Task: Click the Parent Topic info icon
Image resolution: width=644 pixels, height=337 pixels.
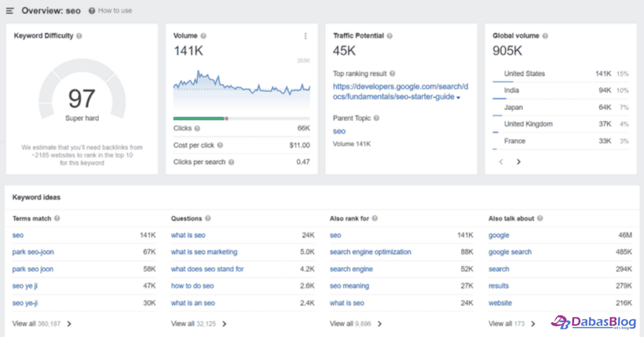Action: point(376,118)
